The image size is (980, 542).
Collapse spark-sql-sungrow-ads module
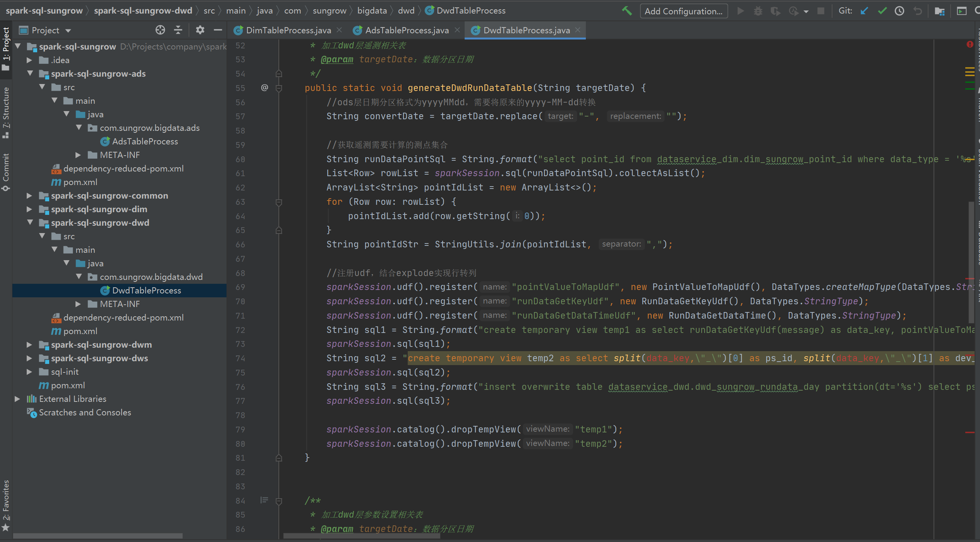pos(30,73)
